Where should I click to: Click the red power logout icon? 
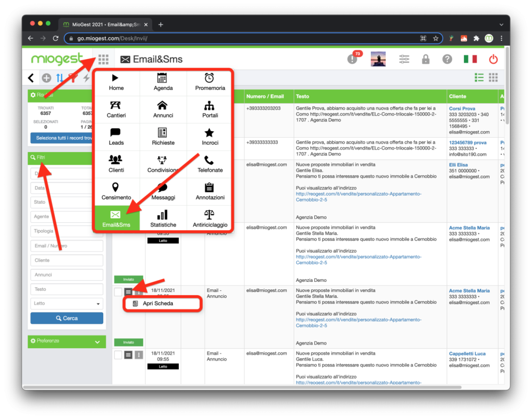tap(493, 60)
